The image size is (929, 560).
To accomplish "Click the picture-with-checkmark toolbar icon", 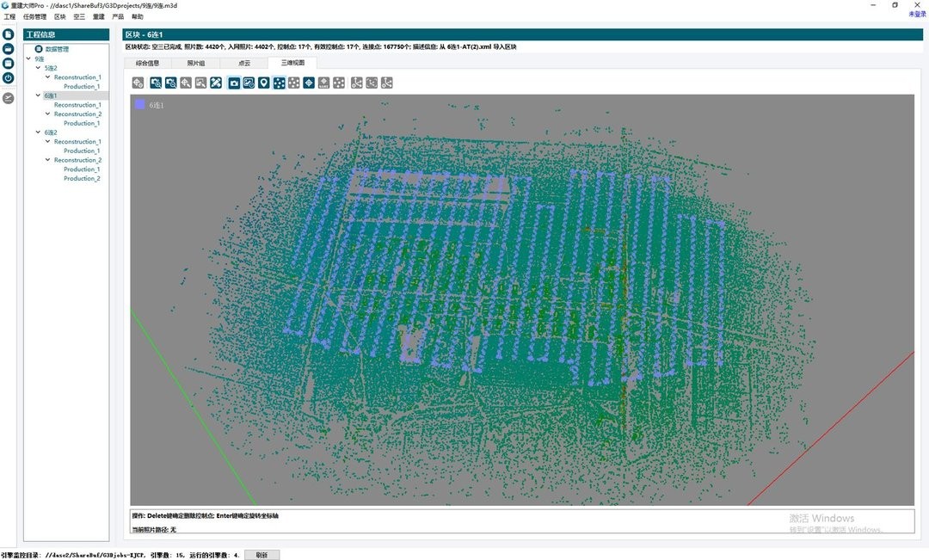I will [x=249, y=83].
